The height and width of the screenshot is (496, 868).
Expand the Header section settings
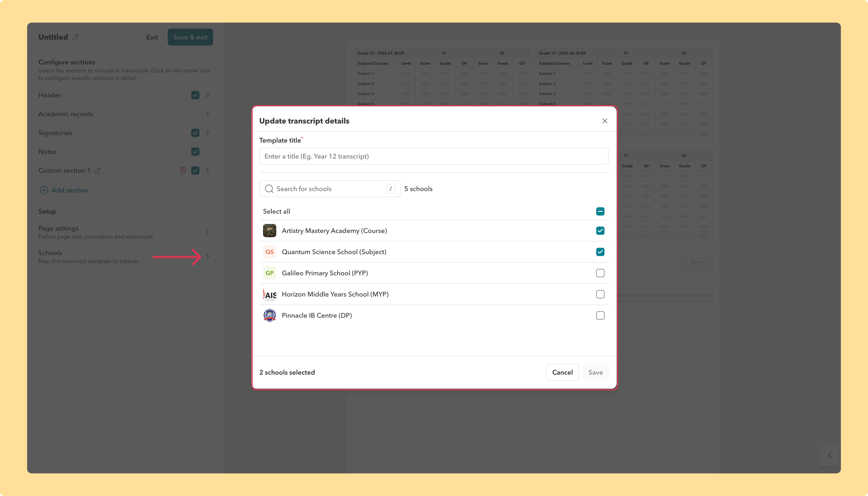207,95
